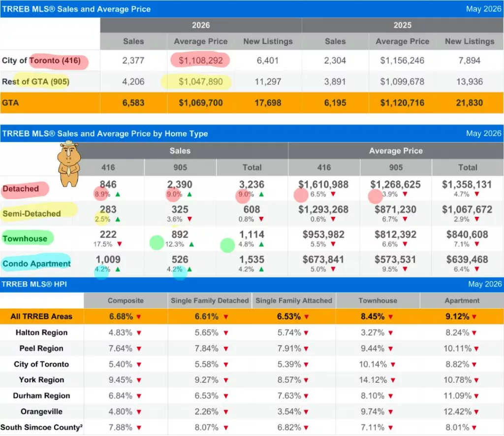Click the Apartment column header
Viewport: 504px width, 436px height.
coord(462,301)
